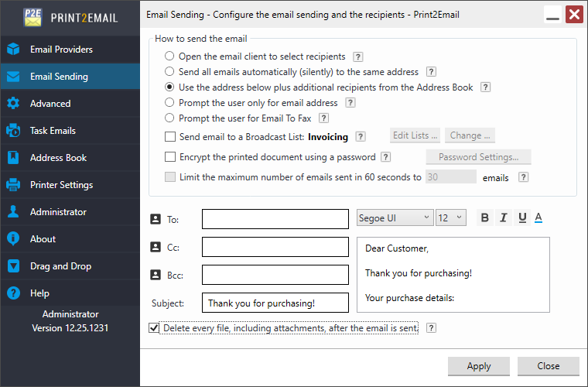Screen dimensions: 588x387
Task: Open help for Address Book recipients option
Action: tap(486, 87)
